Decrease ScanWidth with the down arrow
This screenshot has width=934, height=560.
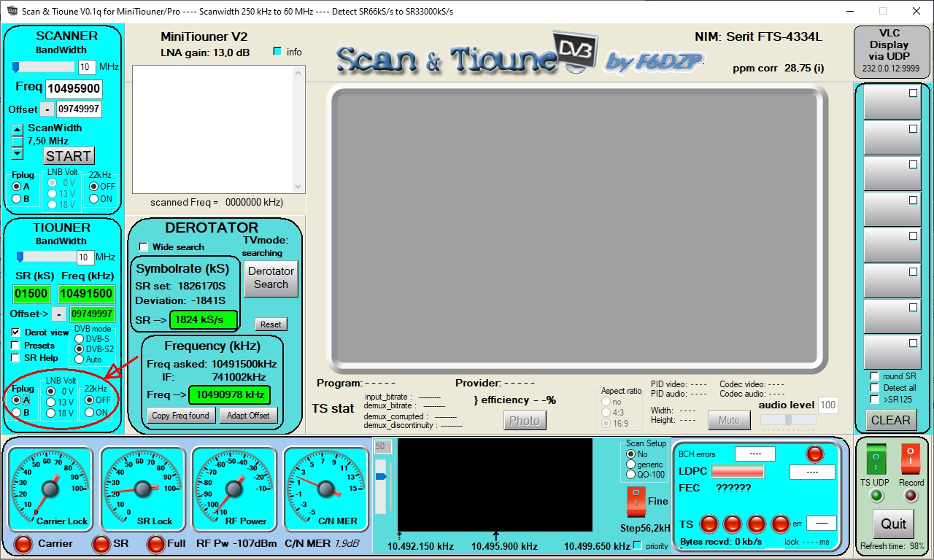[x=18, y=154]
